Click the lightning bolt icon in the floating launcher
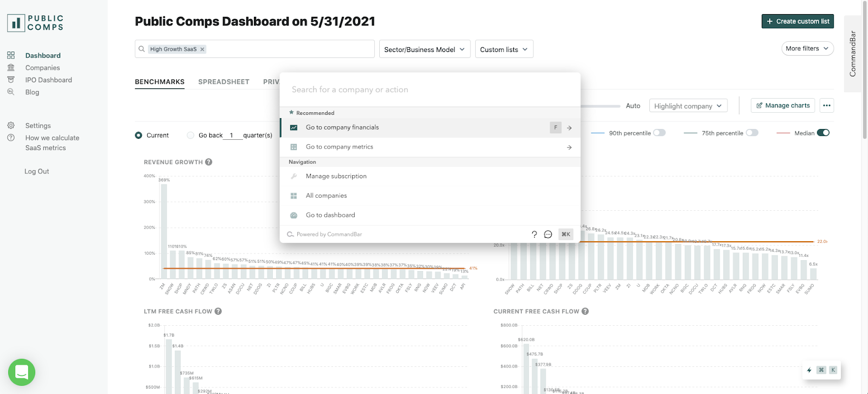This screenshot has width=868, height=394. (x=809, y=370)
